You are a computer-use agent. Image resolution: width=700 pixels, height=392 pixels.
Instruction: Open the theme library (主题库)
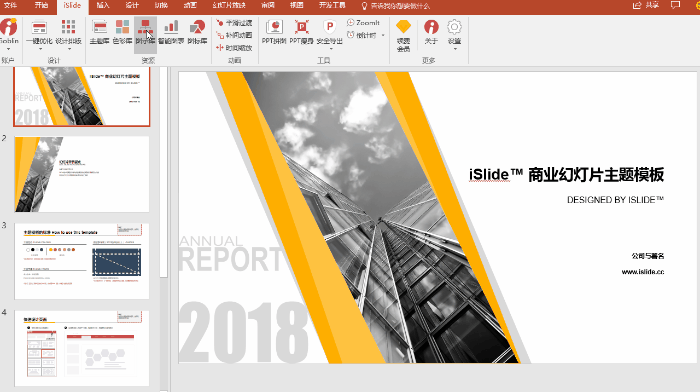[x=100, y=32]
